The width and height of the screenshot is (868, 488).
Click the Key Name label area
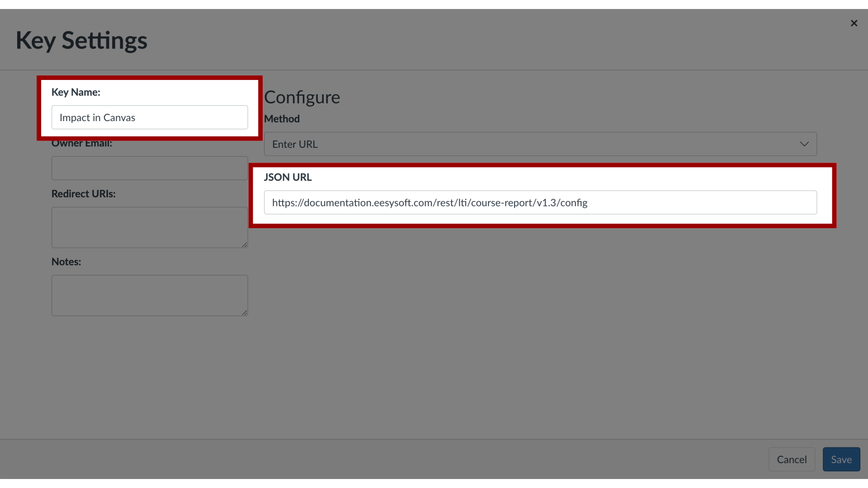tap(75, 92)
